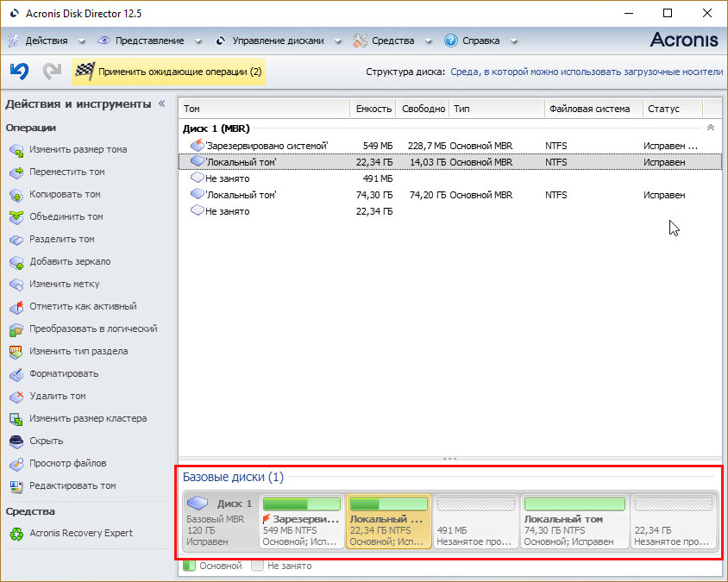Viewport: 728px width, 582px height.
Task: Click the Представление eye icon
Action: 104,41
